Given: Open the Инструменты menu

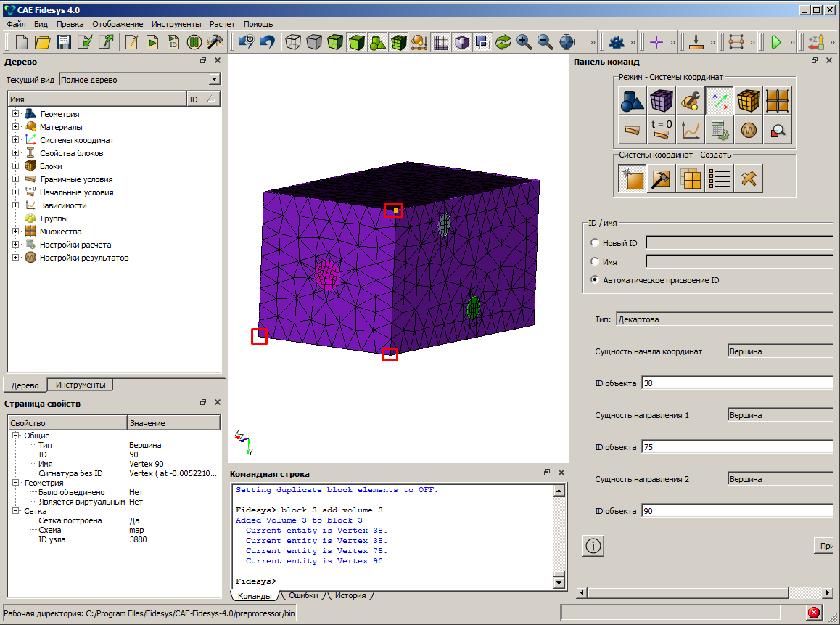Looking at the screenshot, I should 176,24.
